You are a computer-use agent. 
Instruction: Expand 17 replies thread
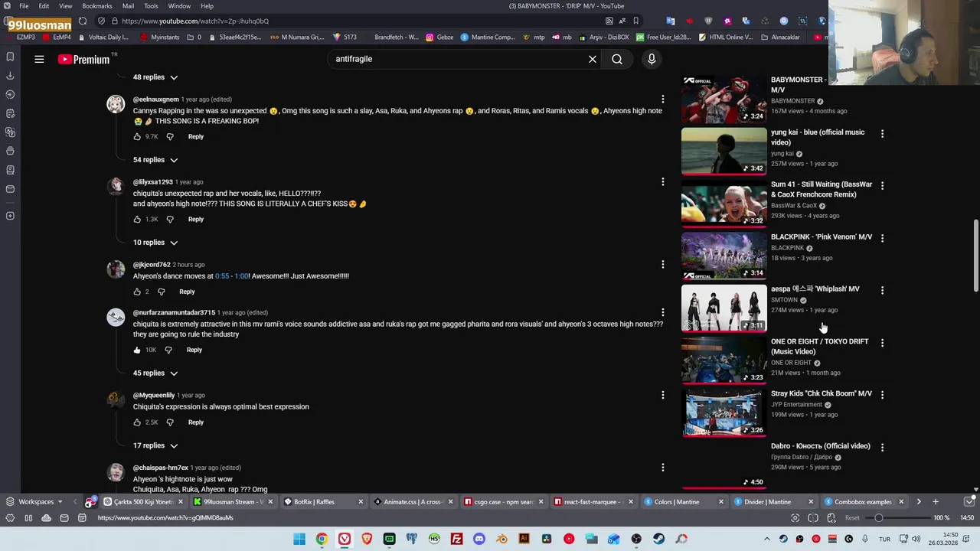click(155, 445)
